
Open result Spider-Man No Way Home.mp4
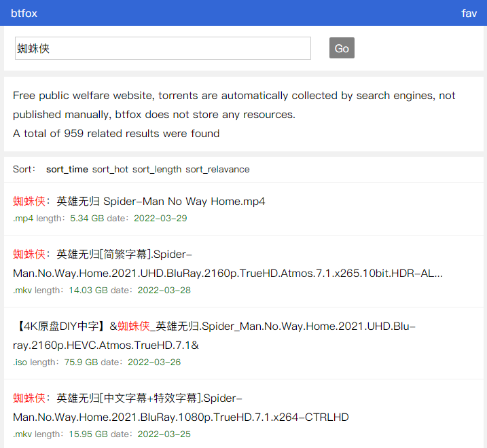point(139,202)
